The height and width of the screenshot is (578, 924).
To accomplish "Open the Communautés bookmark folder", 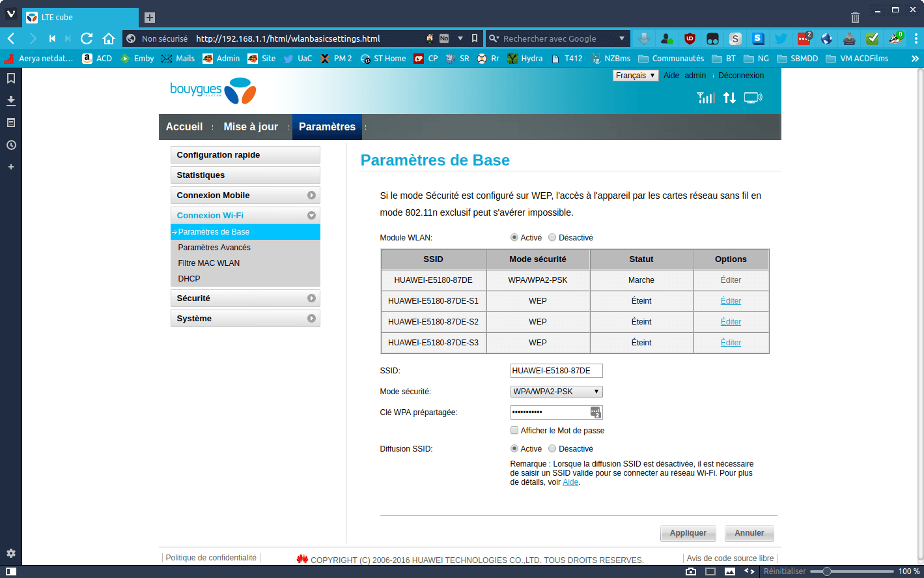I will (x=671, y=59).
